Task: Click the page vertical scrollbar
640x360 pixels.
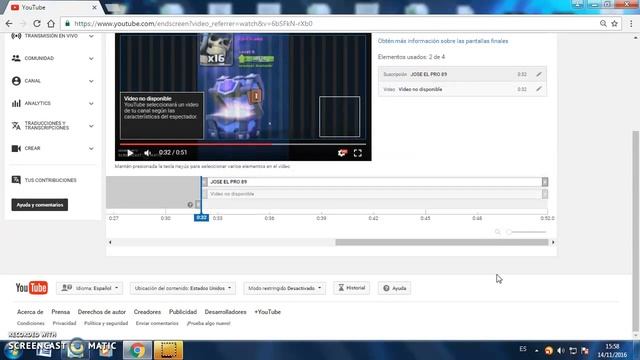Action: tap(636, 231)
